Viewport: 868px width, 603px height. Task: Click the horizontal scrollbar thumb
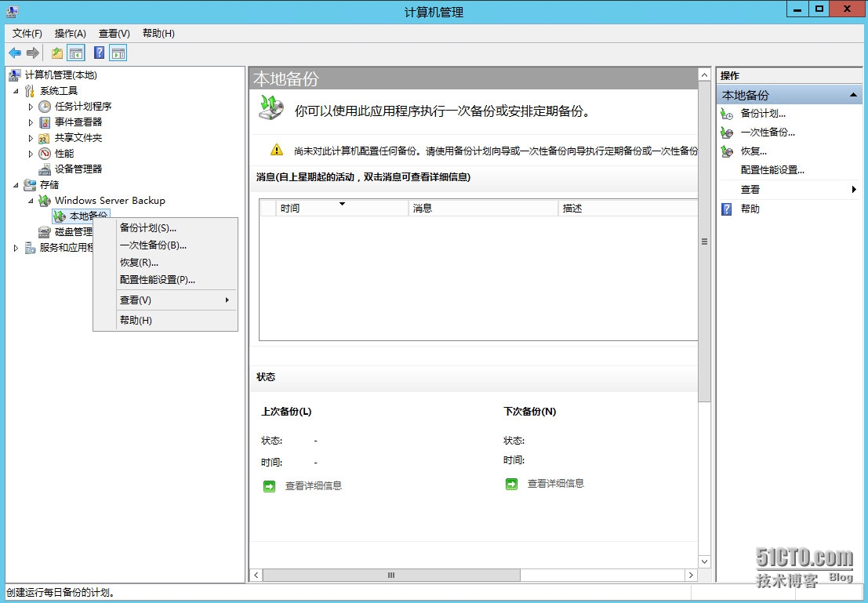(391, 576)
